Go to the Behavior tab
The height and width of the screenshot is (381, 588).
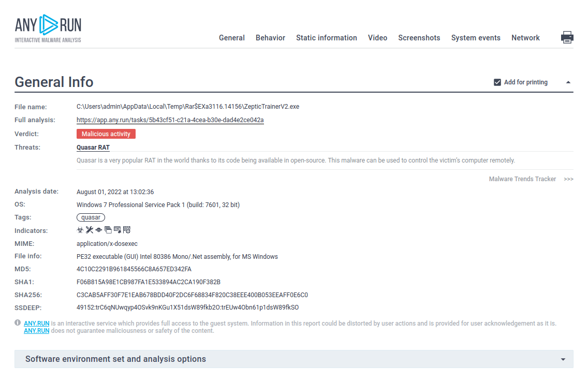[x=270, y=38]
